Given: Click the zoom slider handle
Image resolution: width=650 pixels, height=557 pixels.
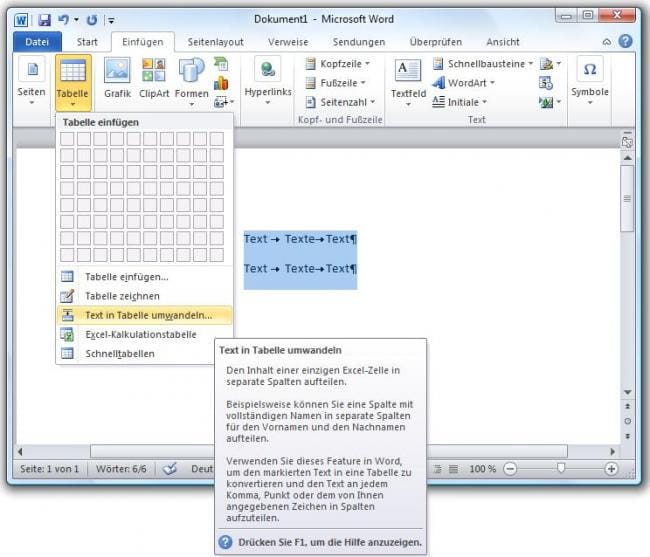Looking at the screenshot, I should [561, 468].
